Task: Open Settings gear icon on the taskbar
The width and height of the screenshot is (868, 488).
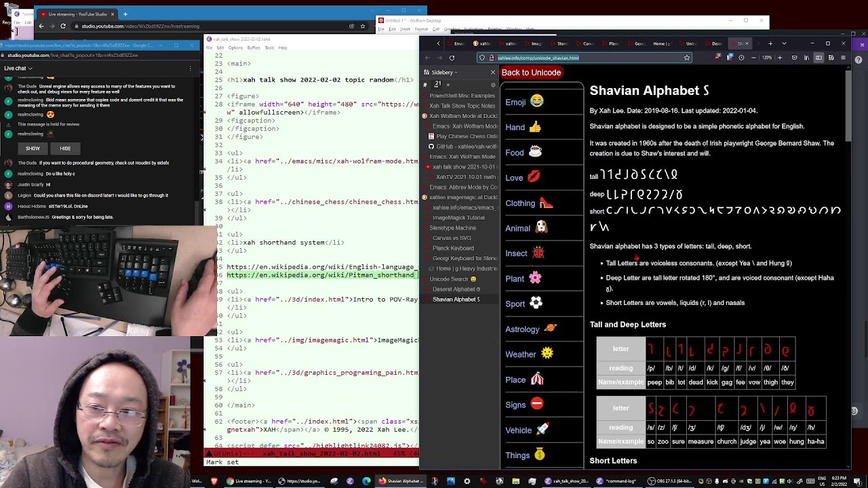Action: click(x=467, y=481)
